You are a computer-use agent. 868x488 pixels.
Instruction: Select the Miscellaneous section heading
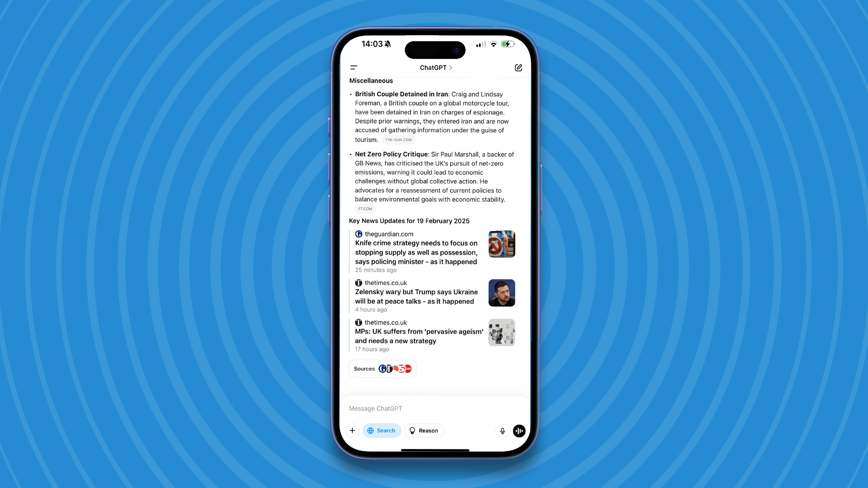371,80
